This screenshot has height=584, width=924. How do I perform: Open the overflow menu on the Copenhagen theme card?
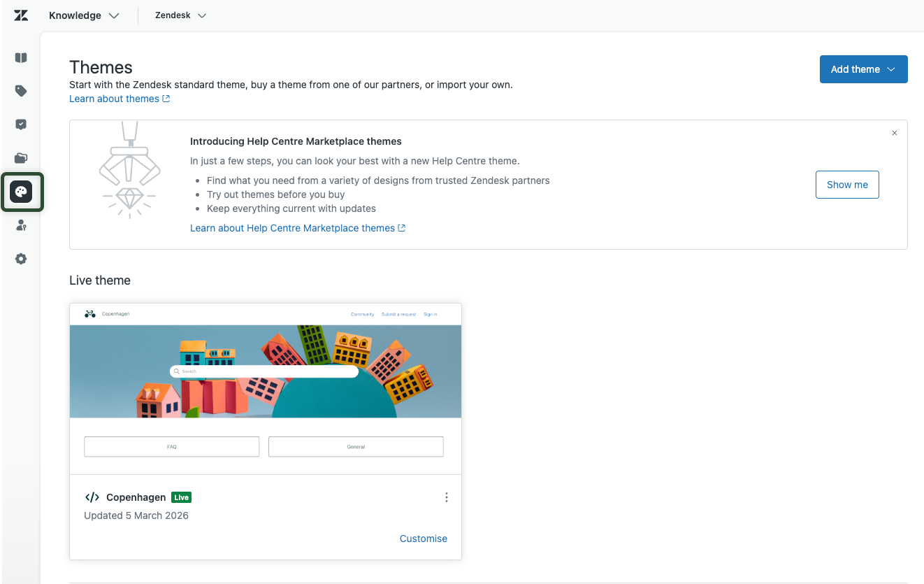[447, 497]
